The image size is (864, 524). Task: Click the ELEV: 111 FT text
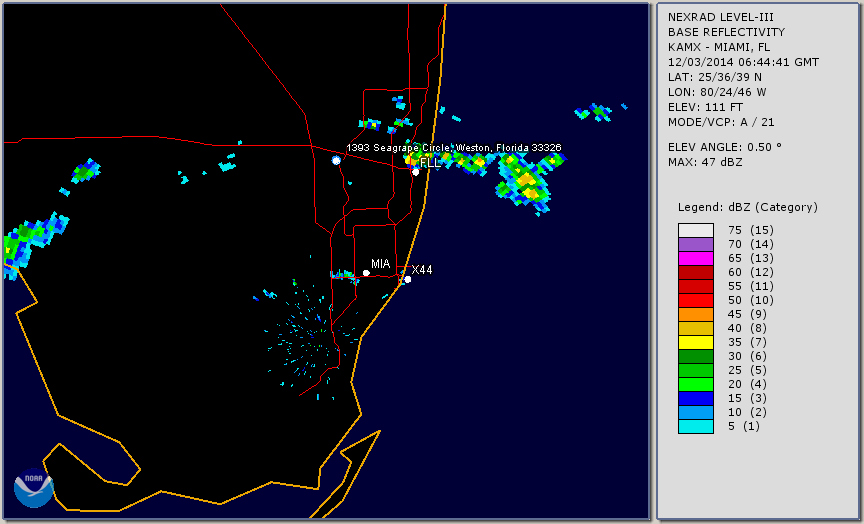pyautogui.click(x=705, y=107)
